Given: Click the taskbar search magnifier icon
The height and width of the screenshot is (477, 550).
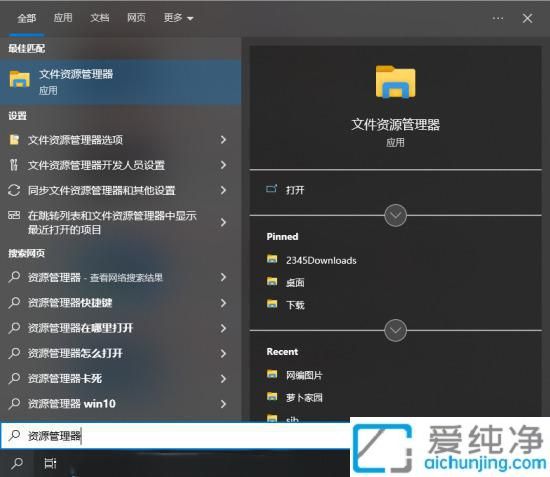Looking at the screenshot, I should (16, 464).
